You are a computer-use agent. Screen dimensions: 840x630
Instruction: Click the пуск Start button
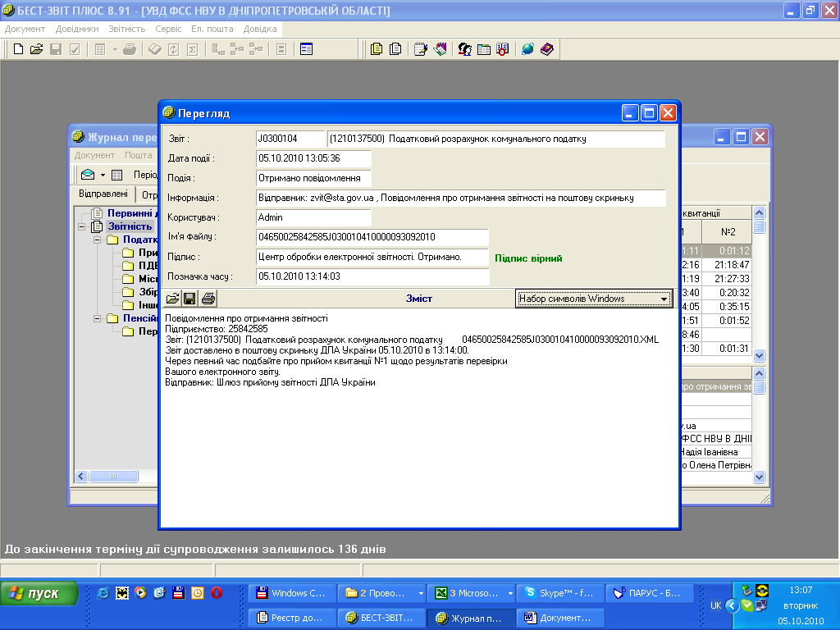pyautogui.click(x=39, y=594)
